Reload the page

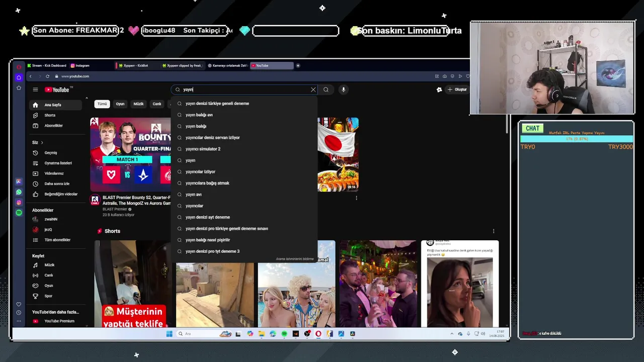pos(47,76)
